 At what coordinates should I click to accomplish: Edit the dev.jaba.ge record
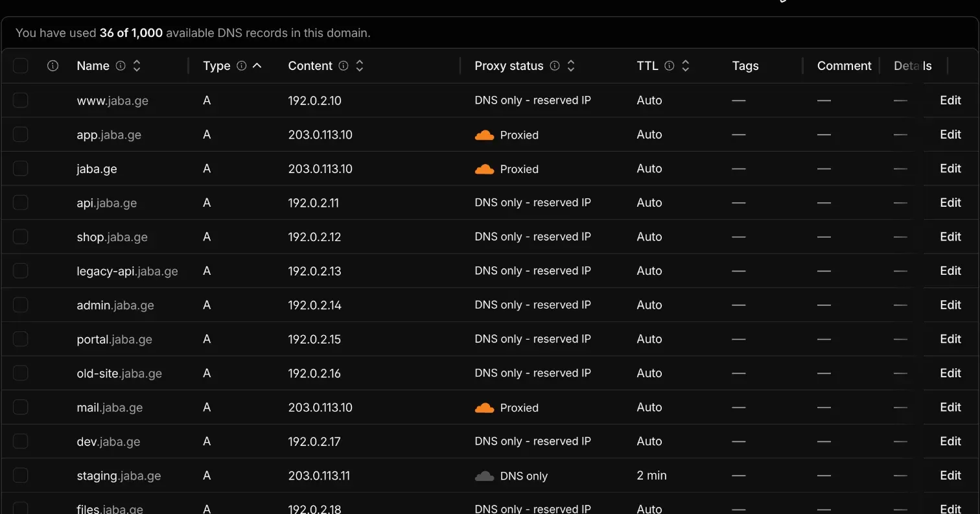click(951, 441)
